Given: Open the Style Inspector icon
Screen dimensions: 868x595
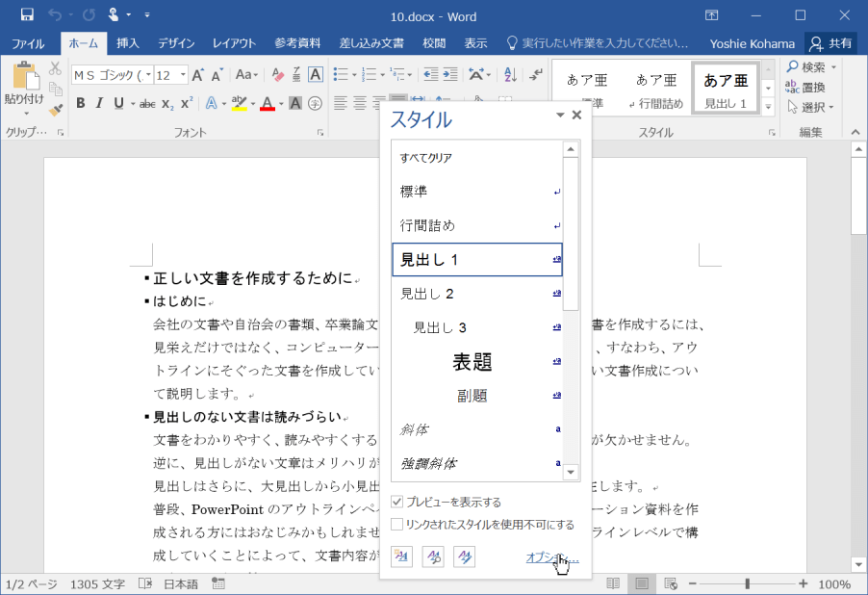Looking at the screenshot, I should (433, 556).
